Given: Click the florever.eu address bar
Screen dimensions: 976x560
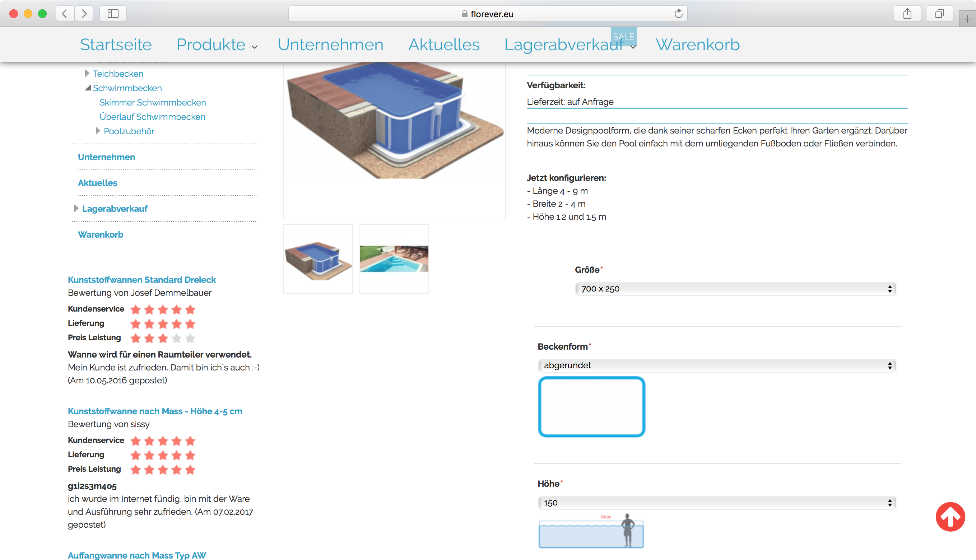Looking at the screenshot, I should pyautogui.click(x=487, y=14).
